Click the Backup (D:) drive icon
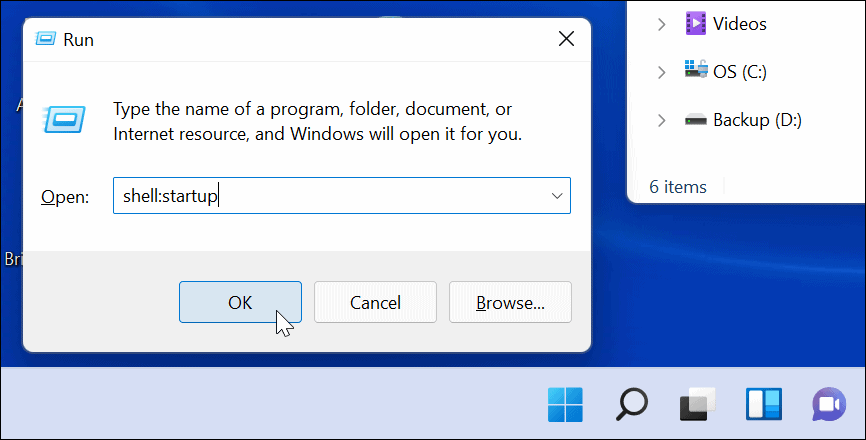This screenshot has height=440, width=866. [x=696, y=120]
